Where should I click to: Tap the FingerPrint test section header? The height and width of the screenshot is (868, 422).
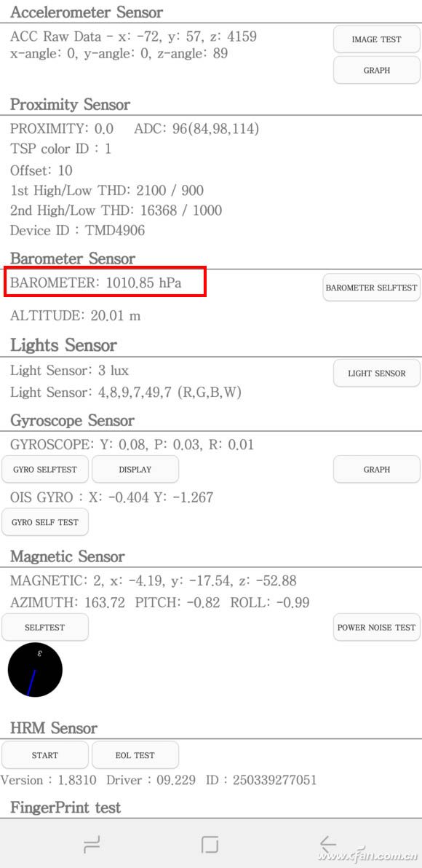pos(65,808)
